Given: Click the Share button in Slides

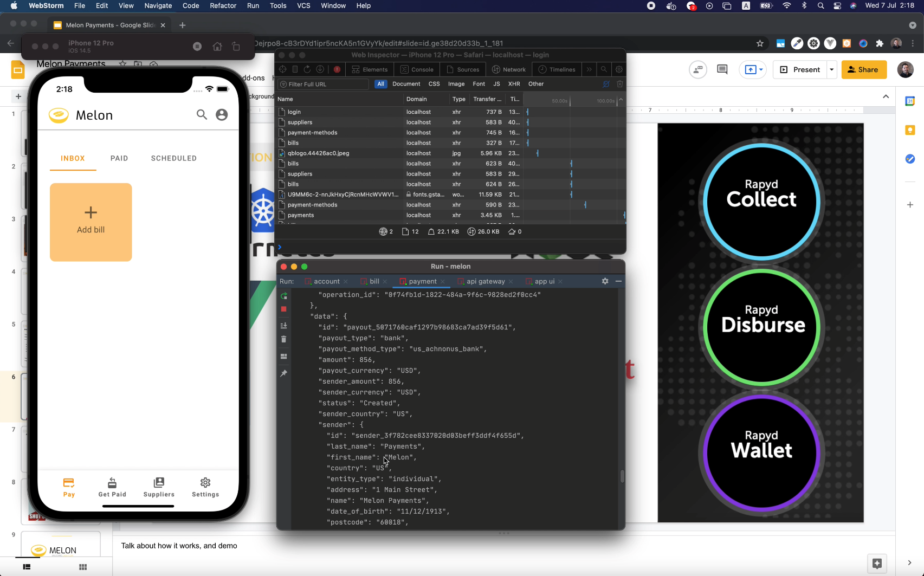Looking at the screenshot, I should point(864,69).
